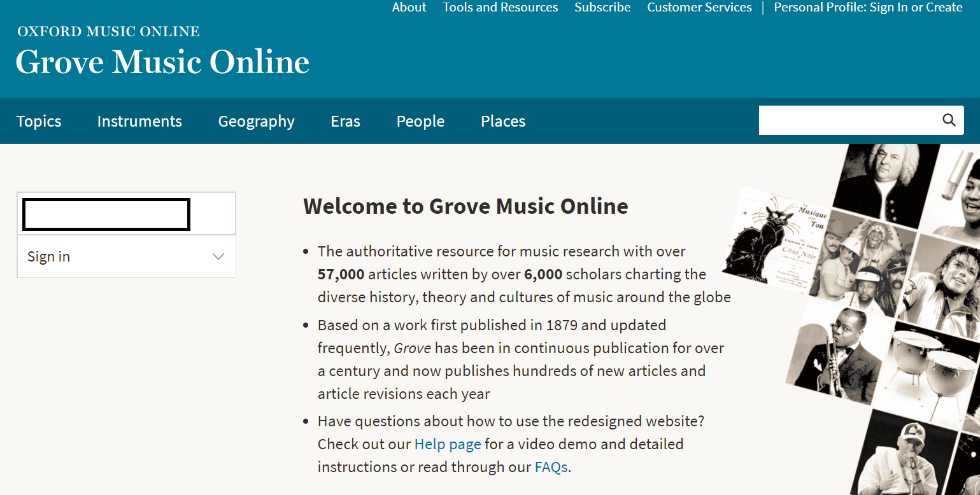
Task: Click the Oxford Music Online heading
Action: (x=108, y=31)
